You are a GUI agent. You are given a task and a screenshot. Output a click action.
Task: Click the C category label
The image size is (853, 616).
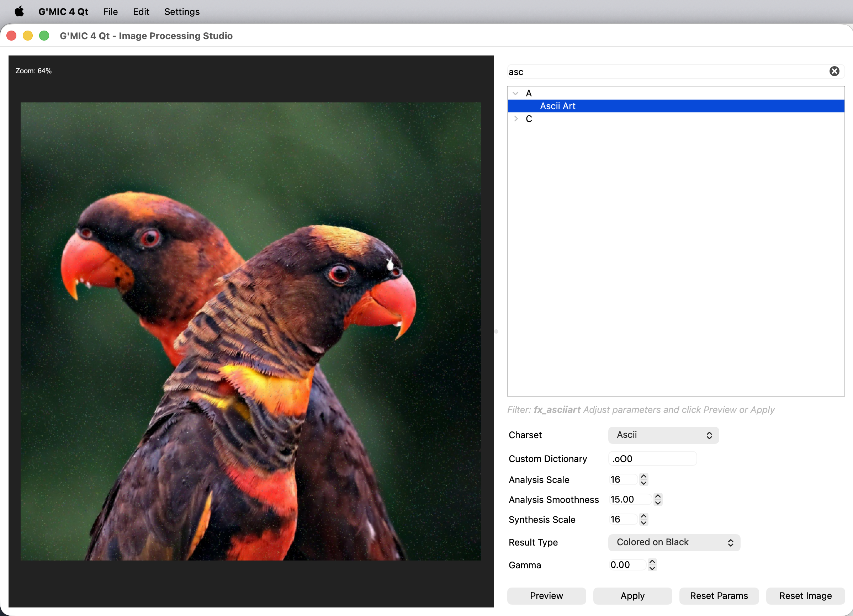[x=529, y=119]
